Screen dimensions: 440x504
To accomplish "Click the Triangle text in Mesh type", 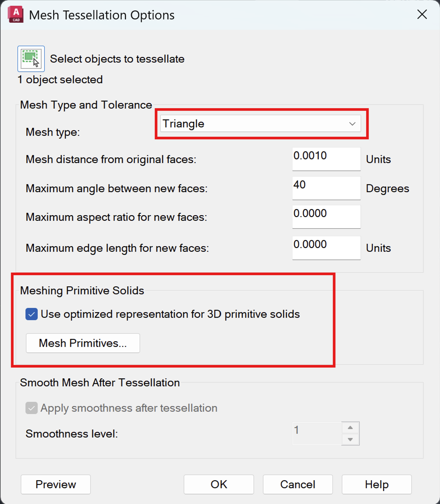I will pos(183,124).
